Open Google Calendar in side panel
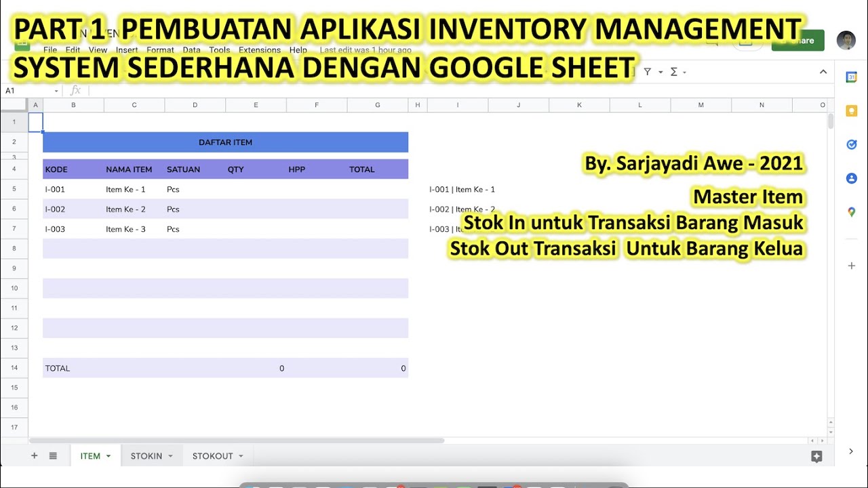The height and width of the screenshot is (488, 868). [852, 77]
